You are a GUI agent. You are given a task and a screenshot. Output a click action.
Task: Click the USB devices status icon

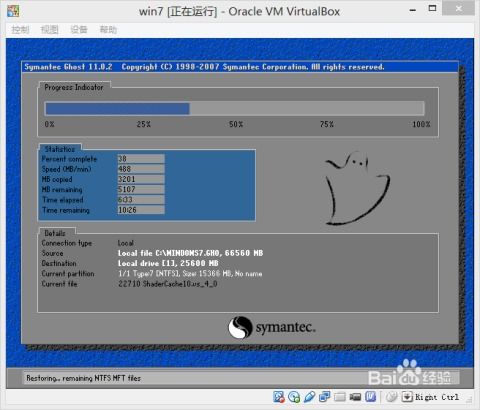(x=309, y=397)
